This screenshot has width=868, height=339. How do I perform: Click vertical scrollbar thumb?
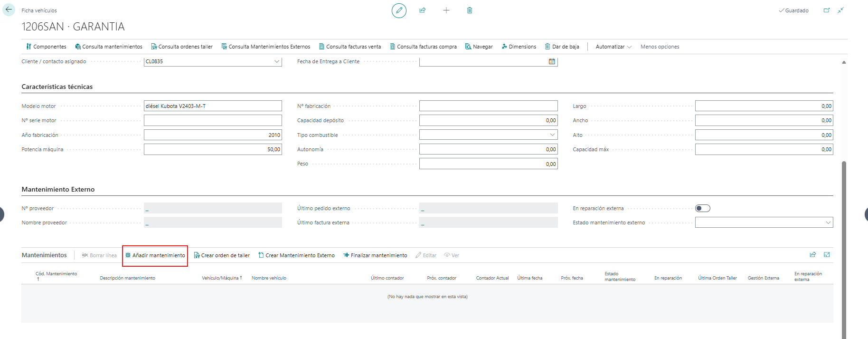tap(844, 250)
